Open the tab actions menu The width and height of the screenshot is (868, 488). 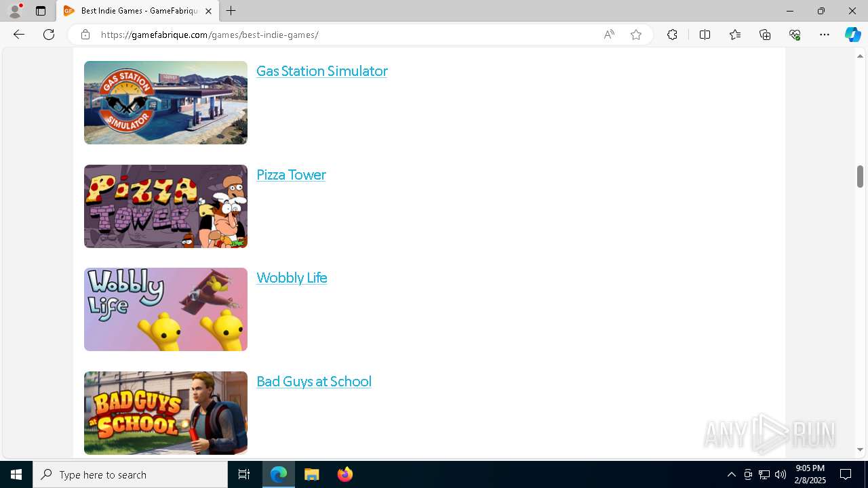pyautogui.click(x=41, y=11)
